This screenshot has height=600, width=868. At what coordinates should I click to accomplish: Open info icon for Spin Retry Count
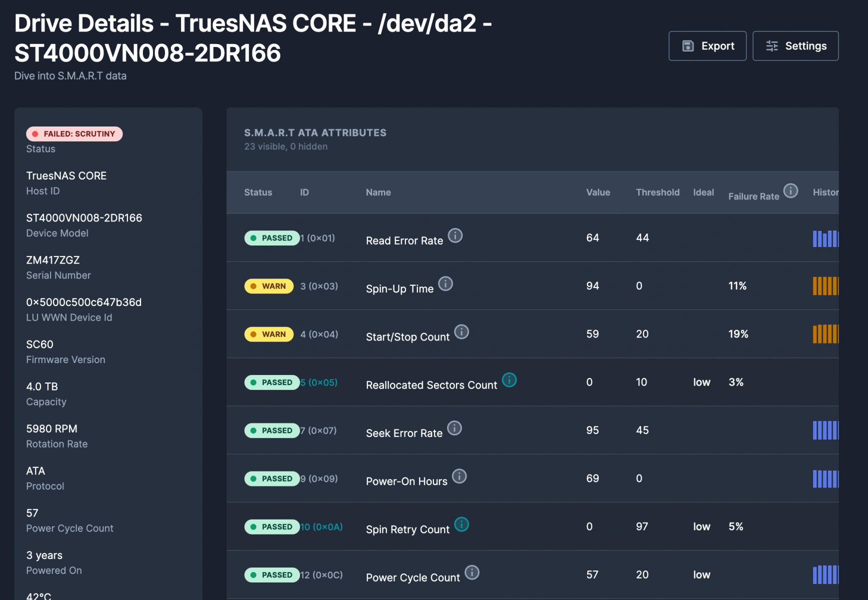(x=461, y=524)
